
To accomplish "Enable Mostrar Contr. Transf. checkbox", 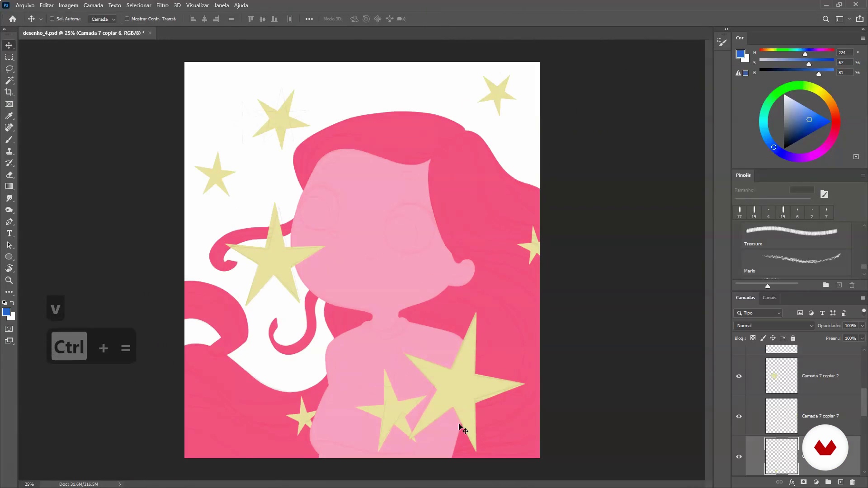I will click(x=127, y=19).
